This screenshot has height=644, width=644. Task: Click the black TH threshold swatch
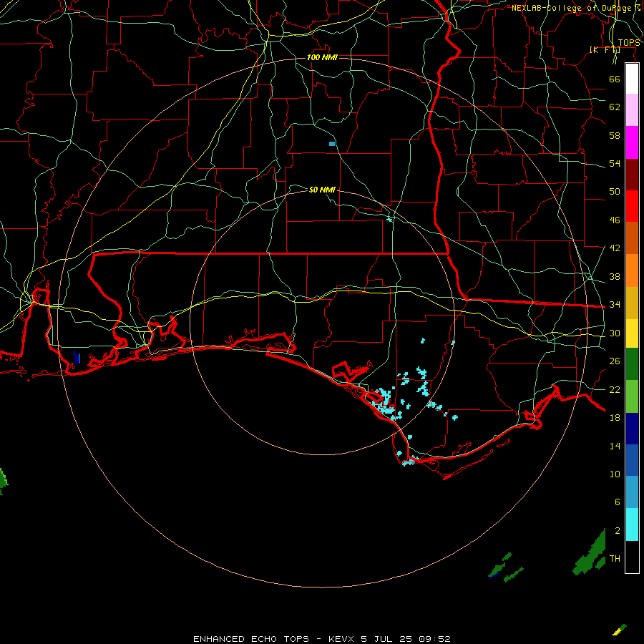coord(632,557)
